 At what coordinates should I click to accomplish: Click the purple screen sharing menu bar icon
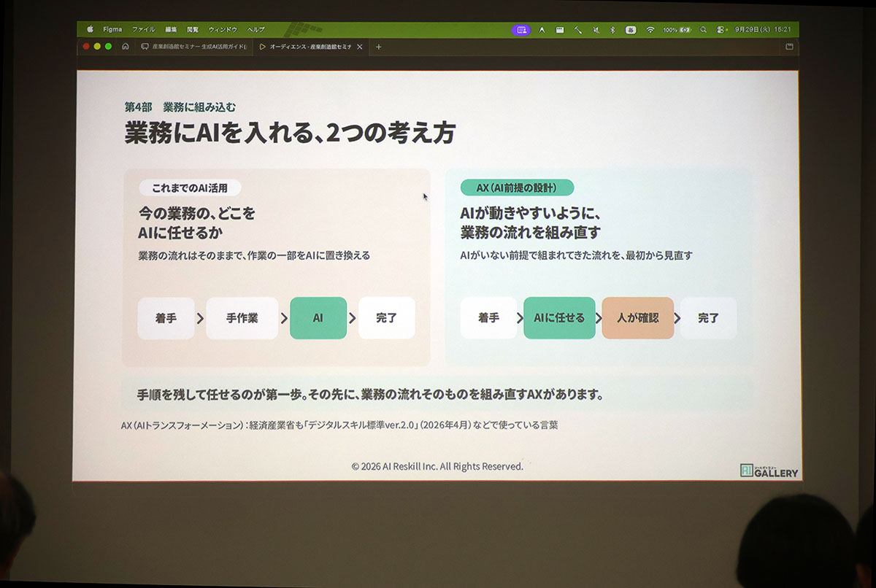click(x=520, y=30)
